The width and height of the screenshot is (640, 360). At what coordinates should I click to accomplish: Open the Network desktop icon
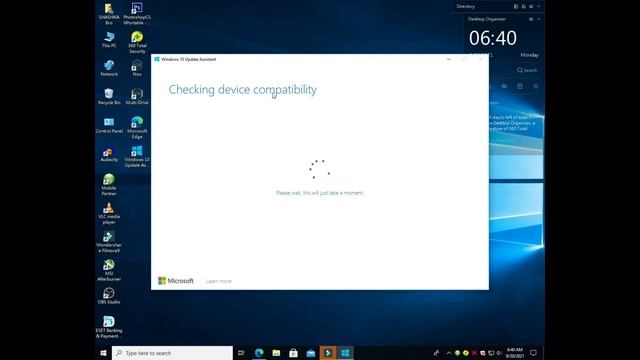pyautogui.click(x=109, y=68)
